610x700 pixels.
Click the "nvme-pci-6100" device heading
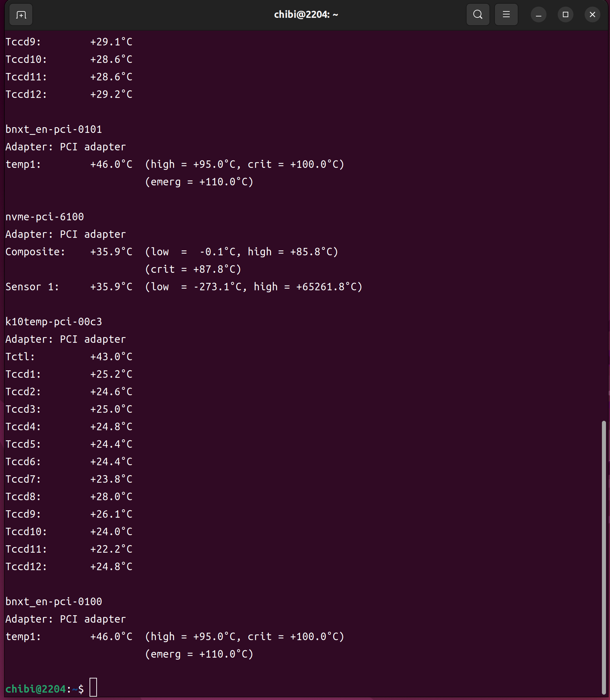click(44, 217)
